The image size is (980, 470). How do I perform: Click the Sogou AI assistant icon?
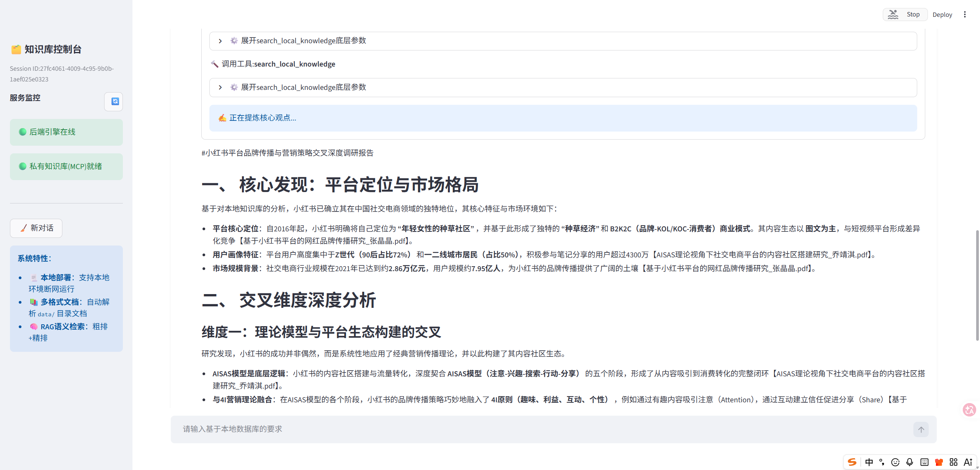coord(968,462)
